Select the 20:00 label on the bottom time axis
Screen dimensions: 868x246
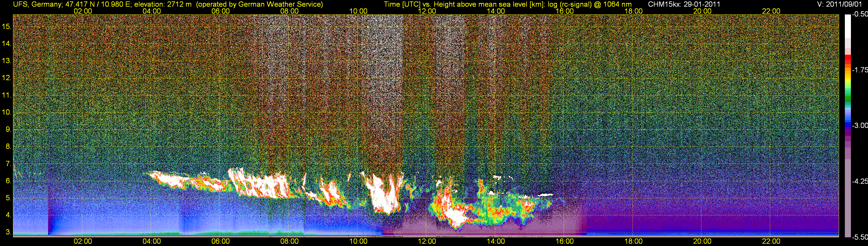(x=702, y=241)
